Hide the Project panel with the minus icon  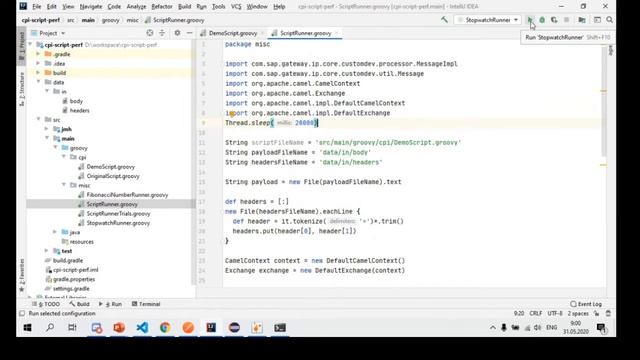189,33
